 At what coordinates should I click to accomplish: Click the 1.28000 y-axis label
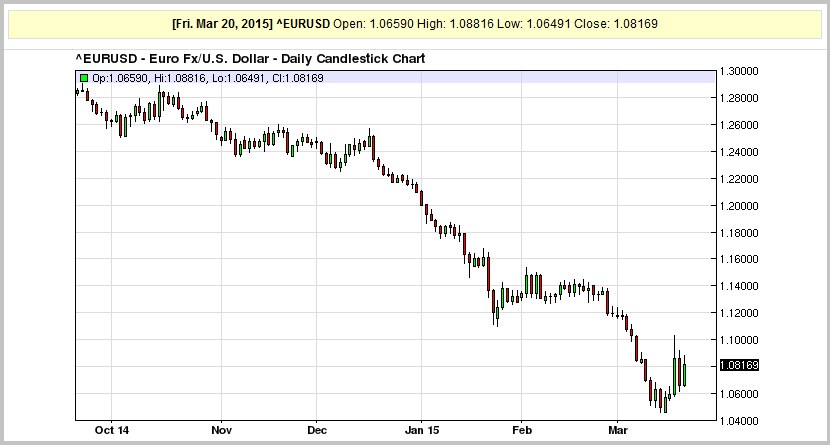pyautogui.click(x=739, y=98)
